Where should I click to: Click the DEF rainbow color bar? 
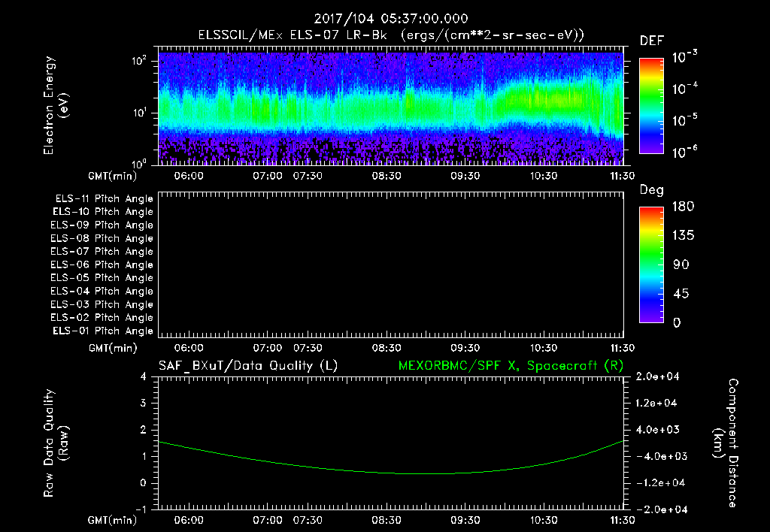(x=651, y=106)
